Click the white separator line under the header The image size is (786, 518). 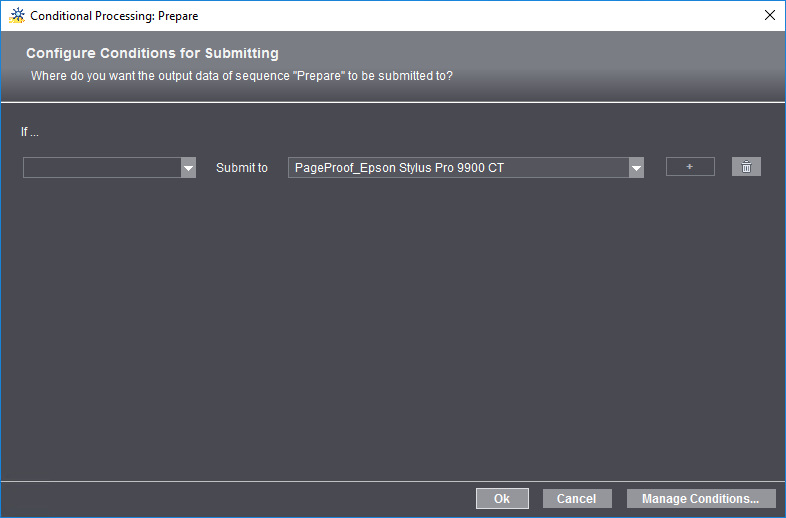coord(392,102)
